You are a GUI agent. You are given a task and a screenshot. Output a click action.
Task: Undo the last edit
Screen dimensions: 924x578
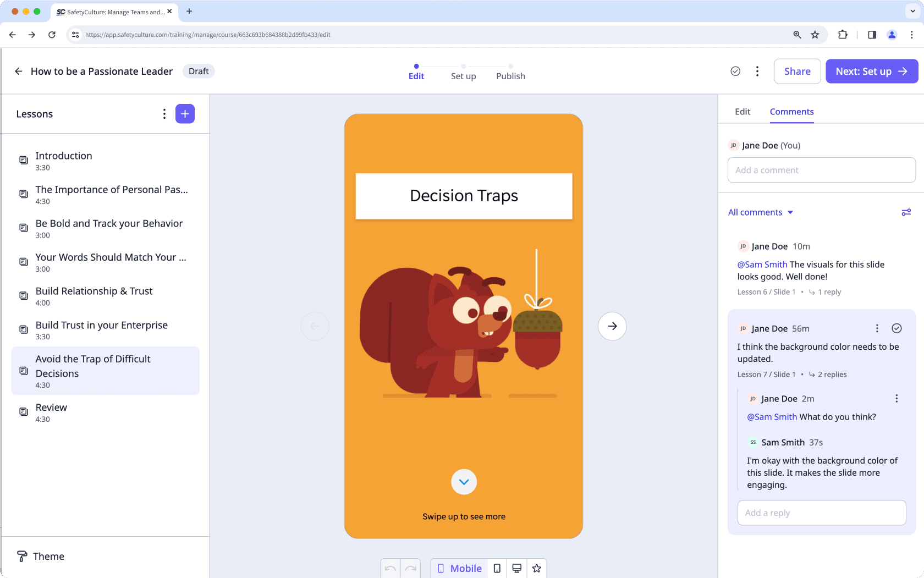point(391,568)
